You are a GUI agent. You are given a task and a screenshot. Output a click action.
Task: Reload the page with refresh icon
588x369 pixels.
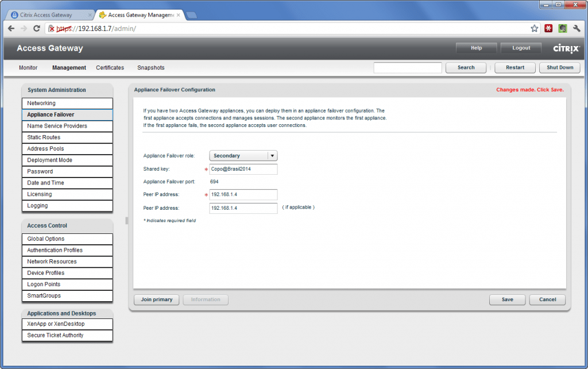point(36,29)
